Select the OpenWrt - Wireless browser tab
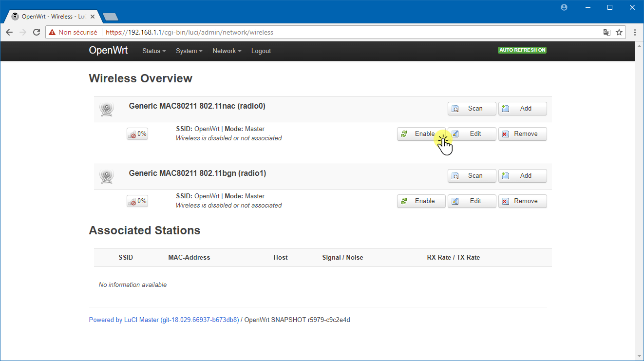The height and width of the screenshot is (361, 644). tap(53, 17)
